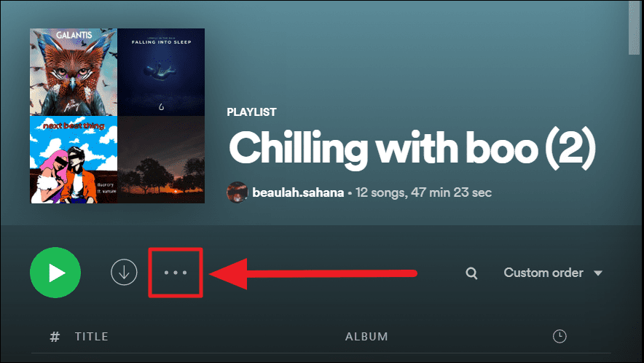
Task: Click the Galantis album cover tile
Action: coord(74,72)
